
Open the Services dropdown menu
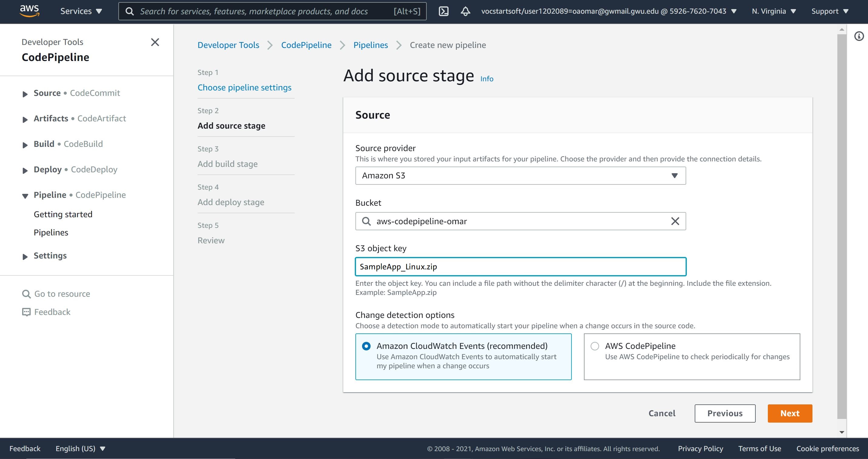81,11
